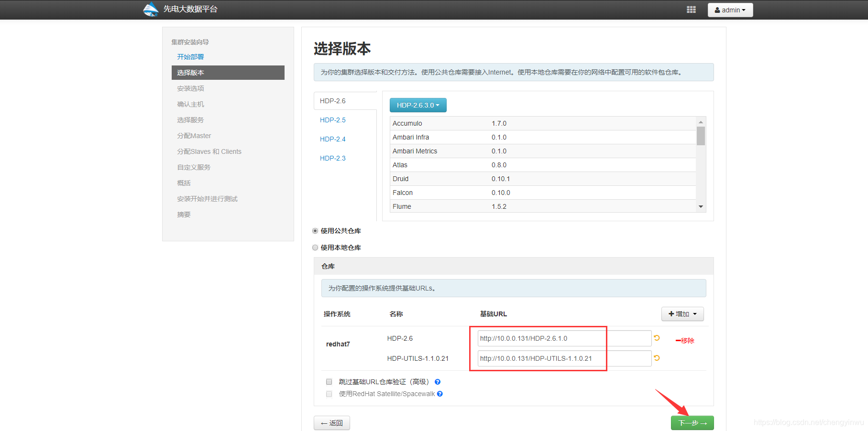
Task: Click the Atlas service row
Action: click(x=543, y=165)
